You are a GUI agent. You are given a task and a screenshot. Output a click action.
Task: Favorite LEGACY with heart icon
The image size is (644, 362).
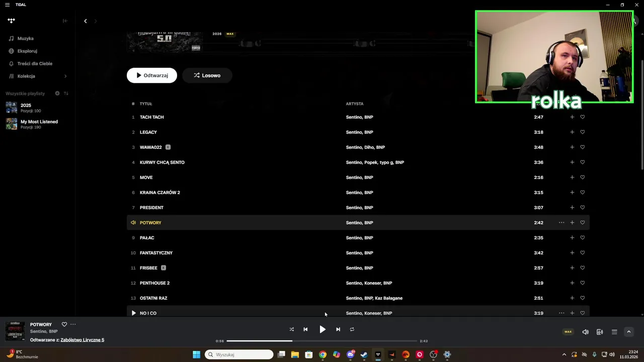click(x=583, y=132)
